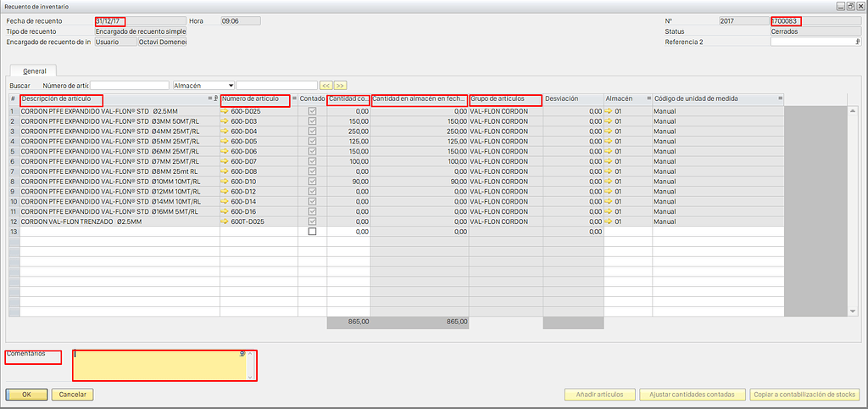This screenshot has height=409, width=868.
Task: Toggle Contado checkbox for 600-D04 row
Action: (312, 132)
